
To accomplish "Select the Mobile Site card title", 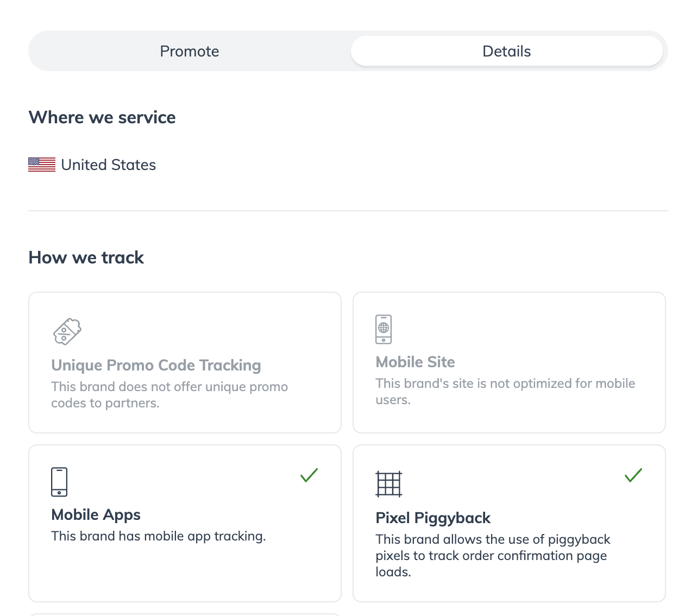I will point(415,362).
